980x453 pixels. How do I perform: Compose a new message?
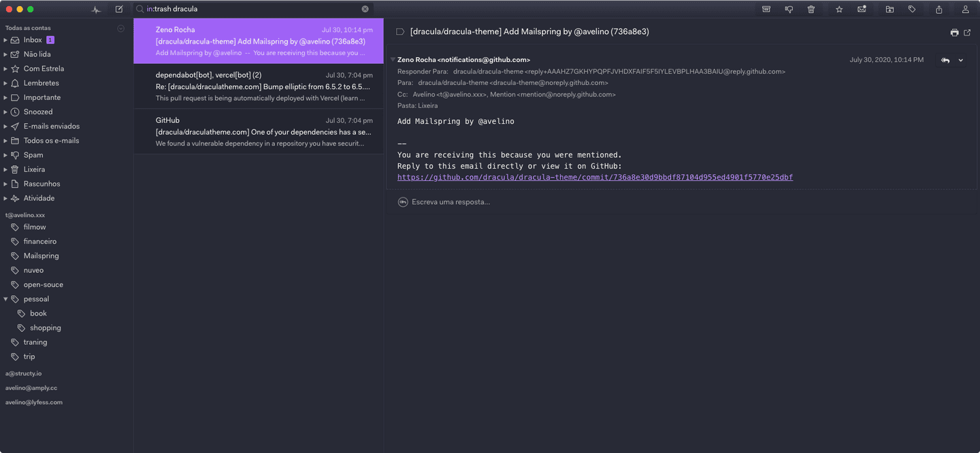(119, 9)
